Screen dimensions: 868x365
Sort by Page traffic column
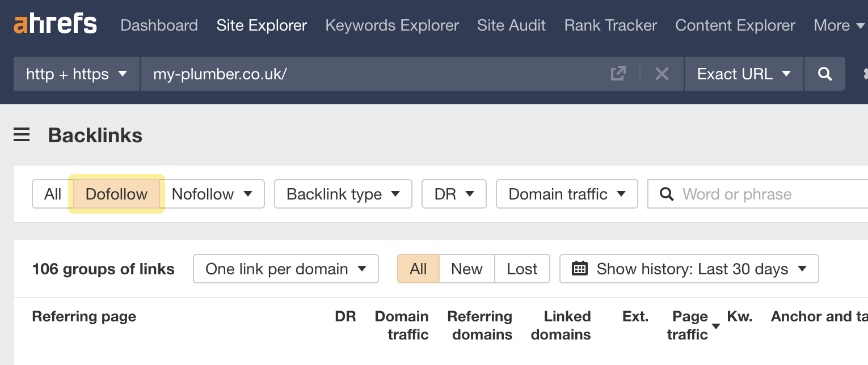tap(690, 325)
